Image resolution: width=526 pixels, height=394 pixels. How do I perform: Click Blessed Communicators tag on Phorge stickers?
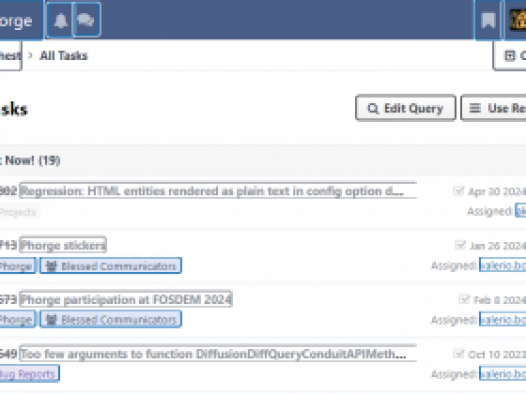click(111, 266)
